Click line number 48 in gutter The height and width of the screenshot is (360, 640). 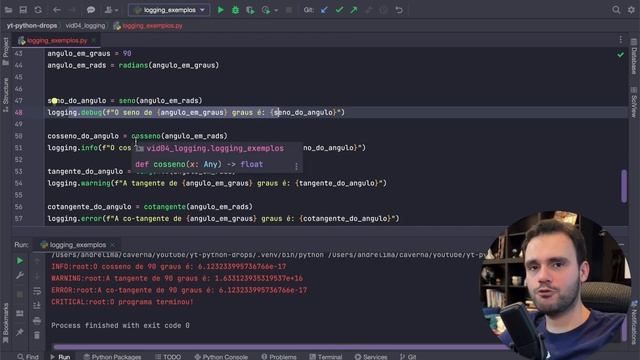click(19, 112)
